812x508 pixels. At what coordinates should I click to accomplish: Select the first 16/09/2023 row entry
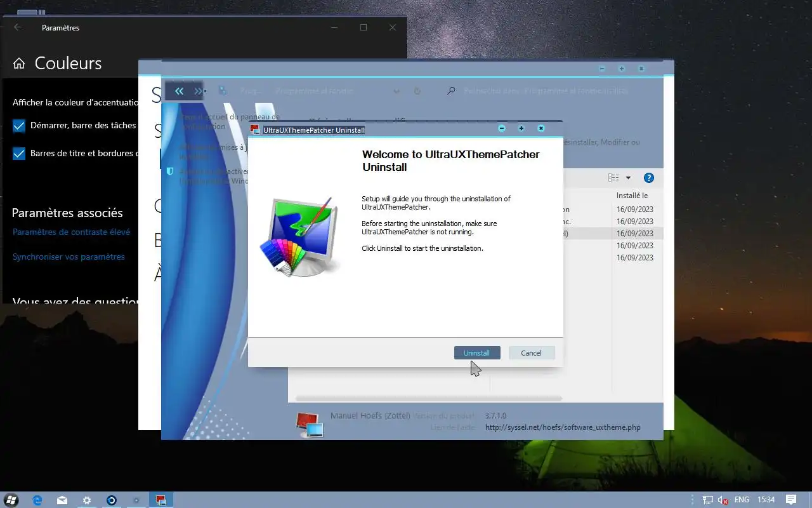(x=635, y=210)
